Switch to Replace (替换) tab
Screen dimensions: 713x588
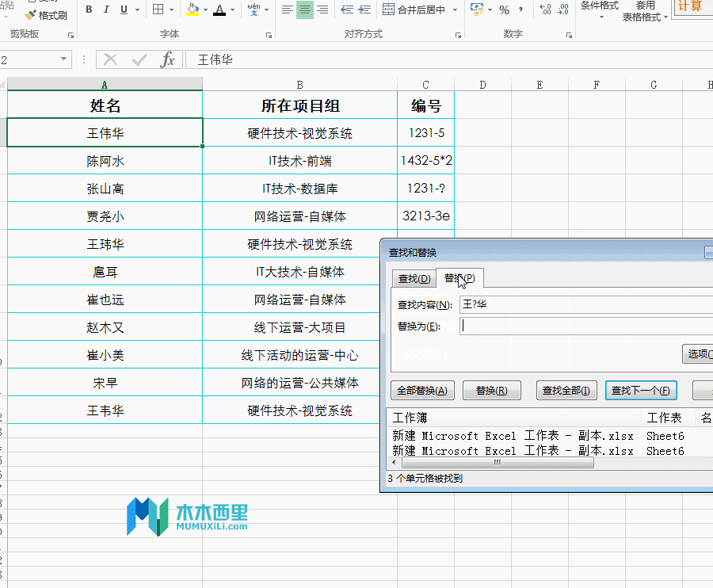(x=459, y=278)
